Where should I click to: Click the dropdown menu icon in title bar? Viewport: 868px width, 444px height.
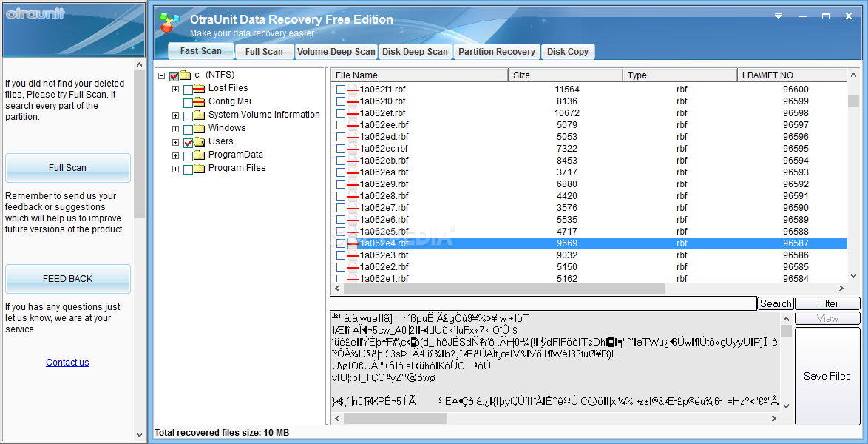(779, 16)
